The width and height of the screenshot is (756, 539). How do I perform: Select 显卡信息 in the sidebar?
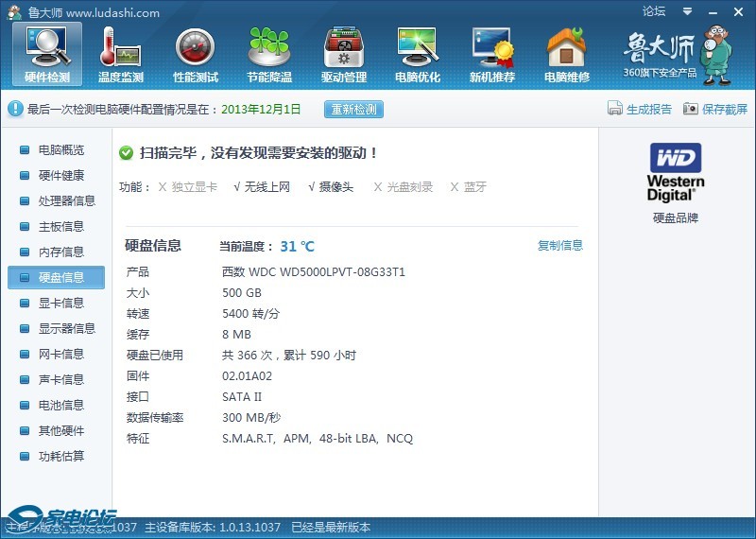pos(56,303)
